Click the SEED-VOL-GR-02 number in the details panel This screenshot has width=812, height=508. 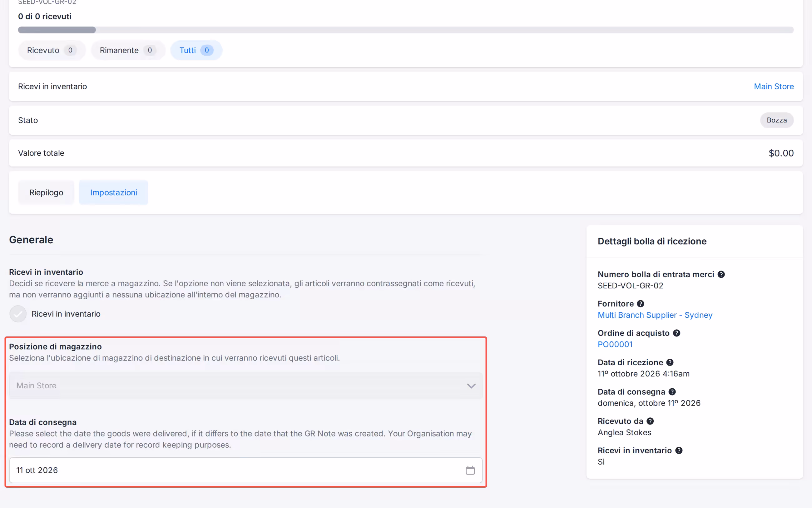pos(630,286)
